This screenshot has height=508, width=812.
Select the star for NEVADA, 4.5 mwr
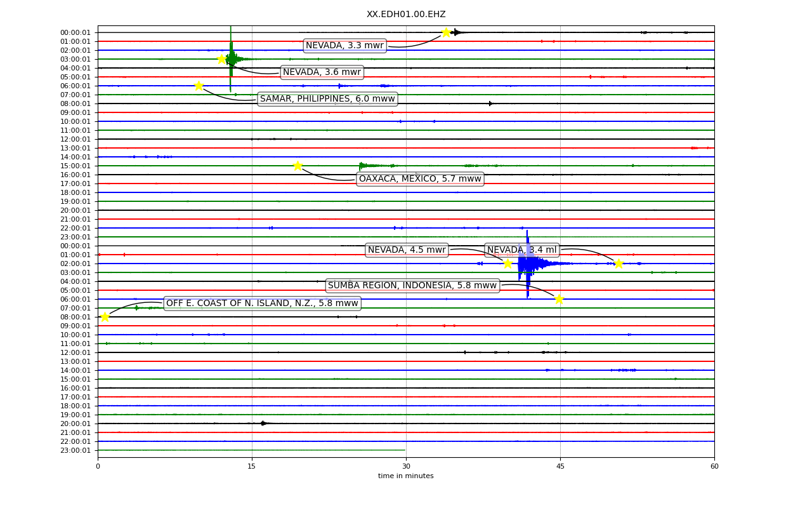(x=507, y=264)
